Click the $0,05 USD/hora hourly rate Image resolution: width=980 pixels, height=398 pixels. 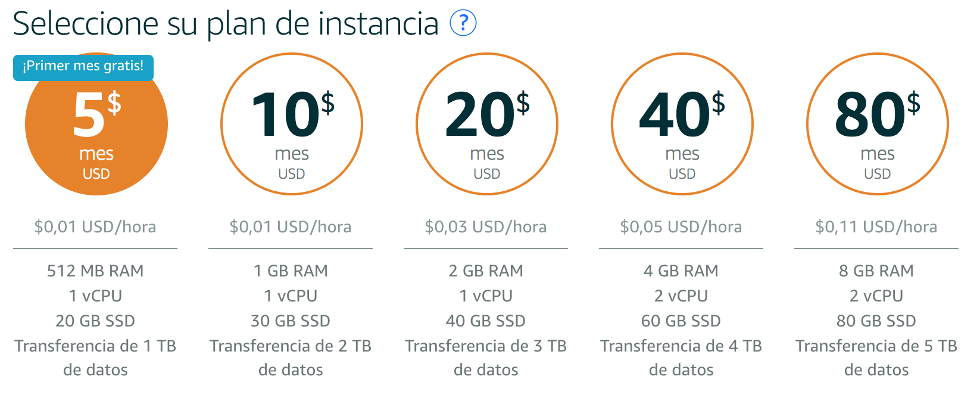(681, 227)
